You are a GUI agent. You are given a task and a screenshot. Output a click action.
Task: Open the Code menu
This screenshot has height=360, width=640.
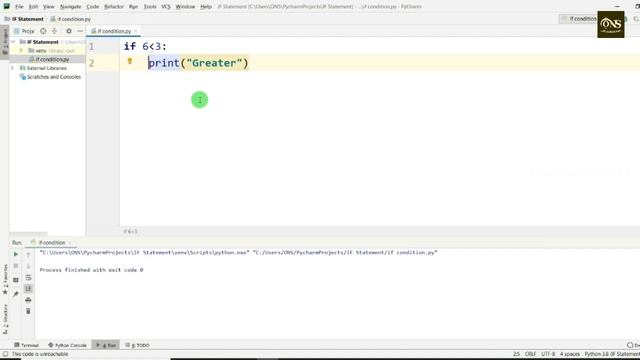click(93, 7)
